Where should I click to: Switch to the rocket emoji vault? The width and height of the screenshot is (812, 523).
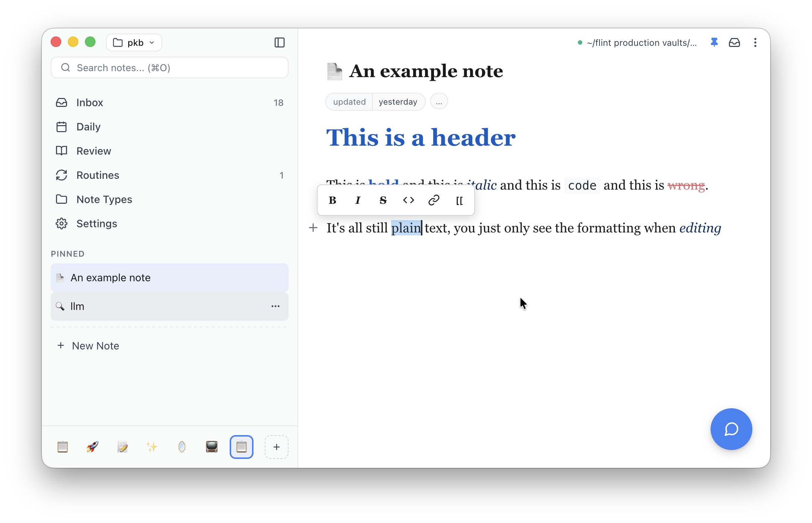(x=92, y=447)
